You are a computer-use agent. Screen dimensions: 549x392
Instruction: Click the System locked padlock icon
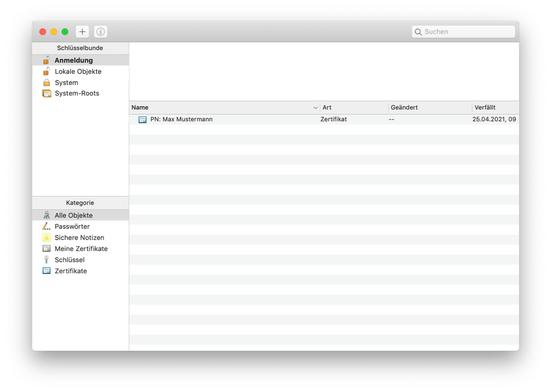(46, 83)
